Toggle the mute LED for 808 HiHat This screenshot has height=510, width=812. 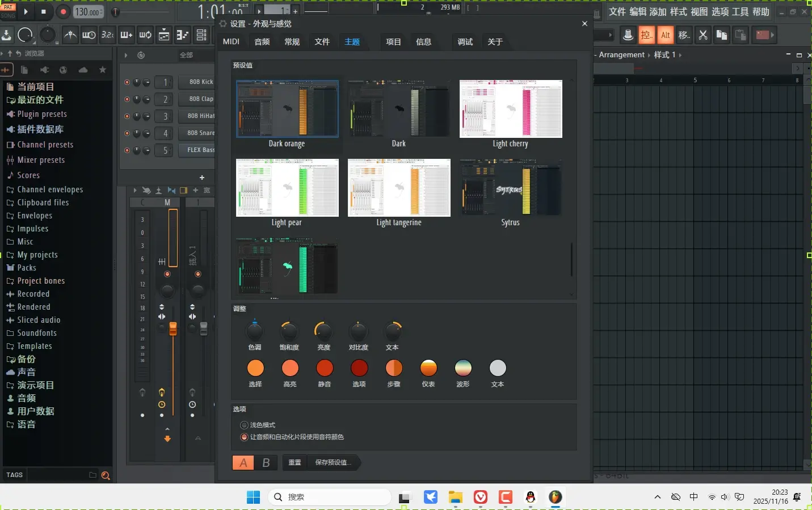(127, 116)
